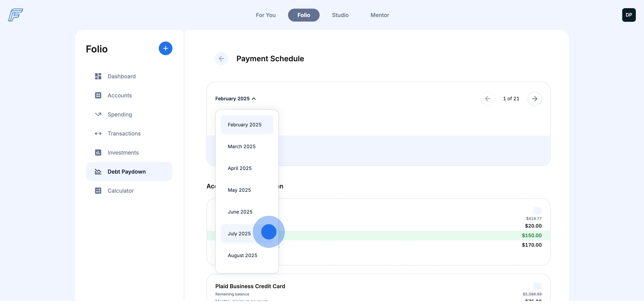The height and width of the screenshot is (305, 644).
Task: Open the Calculator sidebar item
Action: click(120, 191)
